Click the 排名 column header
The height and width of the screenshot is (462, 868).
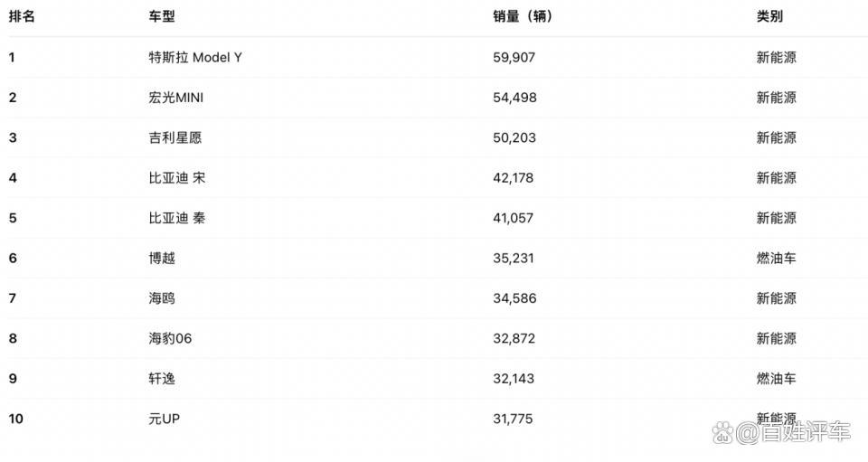tap(22, 17)
